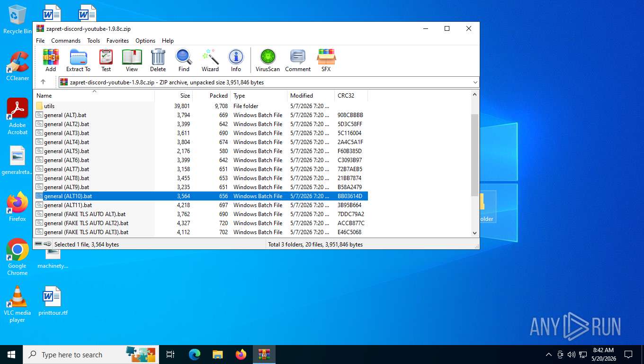Open the Options menu
This screenshot has width=644, height=364.
(x=145, y=41)
